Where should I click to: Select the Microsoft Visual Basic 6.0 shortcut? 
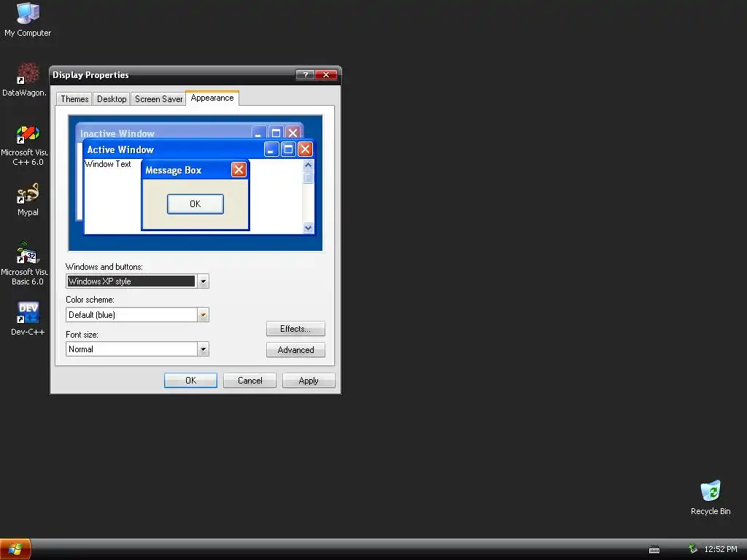click(26, 263)
